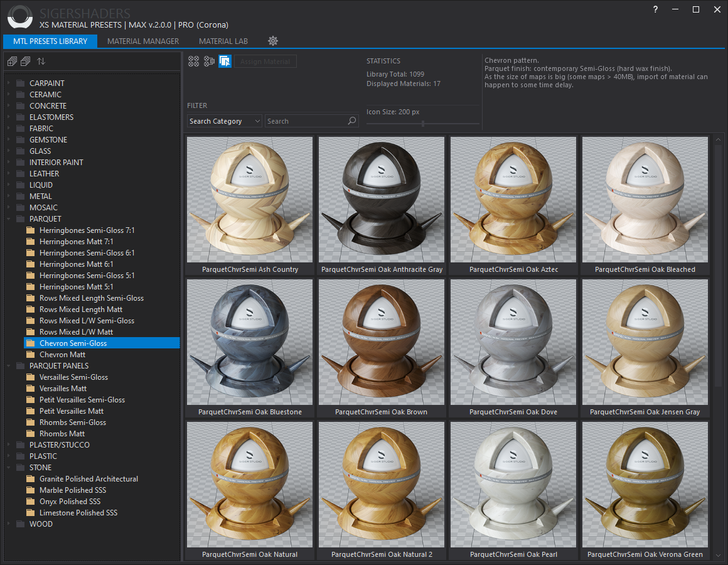
Task: Select the MOSAIC category
Action: tap(44, 208)
